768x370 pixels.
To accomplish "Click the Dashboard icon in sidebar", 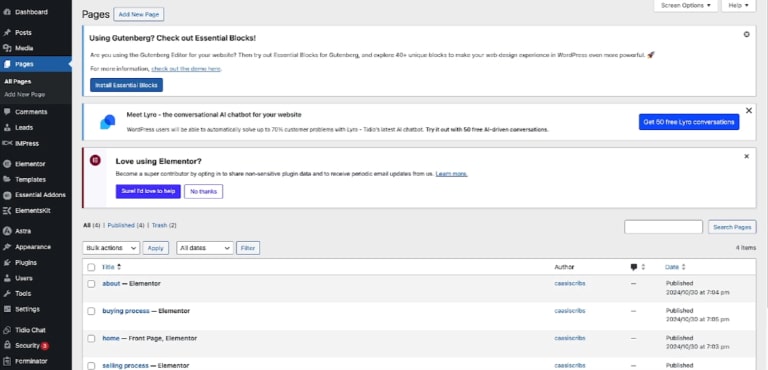I will click(7, 12).
